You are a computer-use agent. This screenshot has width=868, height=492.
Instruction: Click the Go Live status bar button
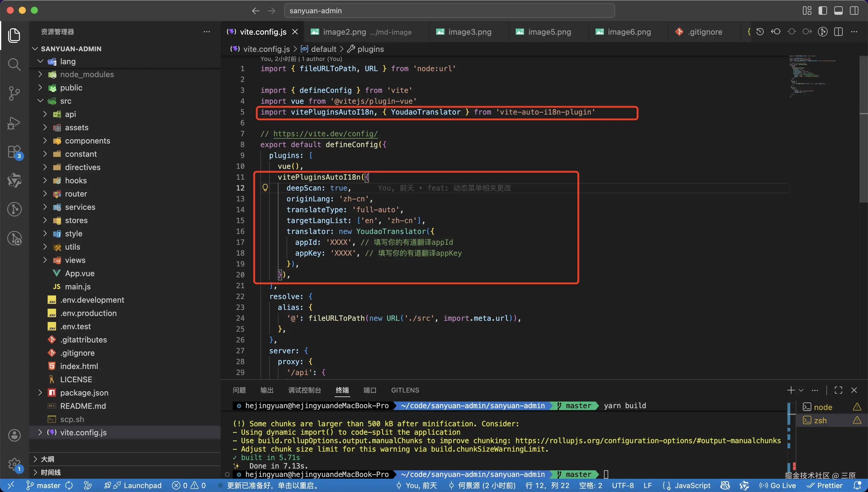pos(778,486)
